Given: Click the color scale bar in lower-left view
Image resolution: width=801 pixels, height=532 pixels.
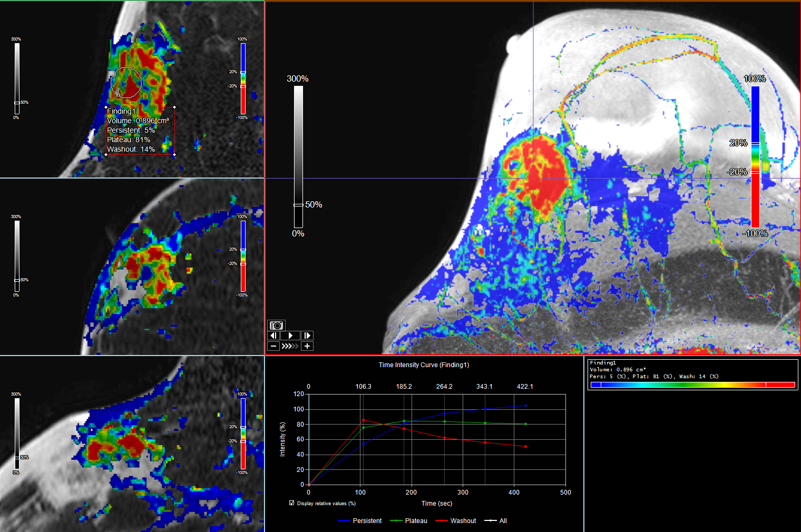Looking at the screenshot, I should pos(243,434).
